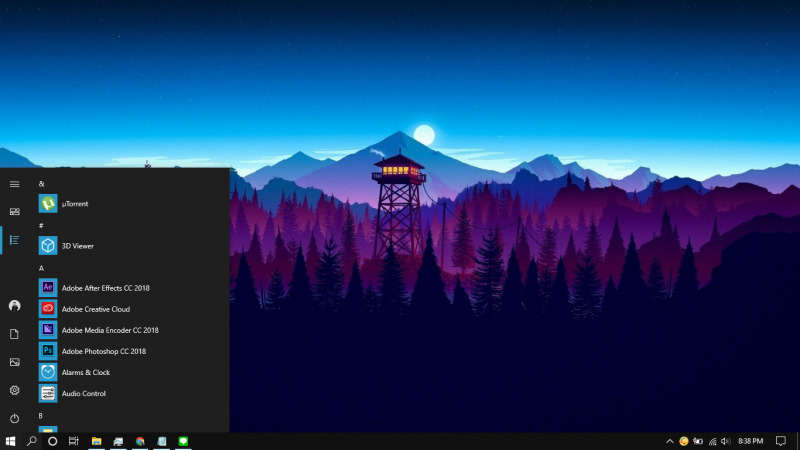The image size is (800, 450).
Task: Open Task View on the taskbar
Action: click(x=73, y=441)
